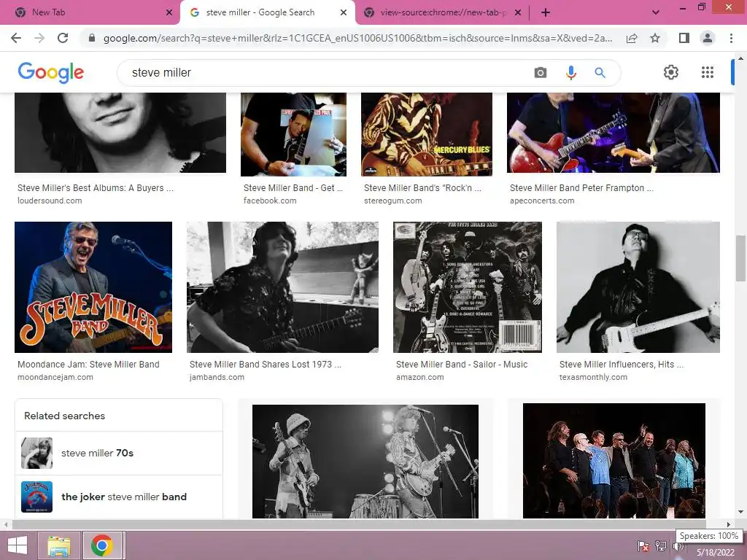View site security lock info
The width and height of the screenshot is (747, 560).
(x=92, y=38)
